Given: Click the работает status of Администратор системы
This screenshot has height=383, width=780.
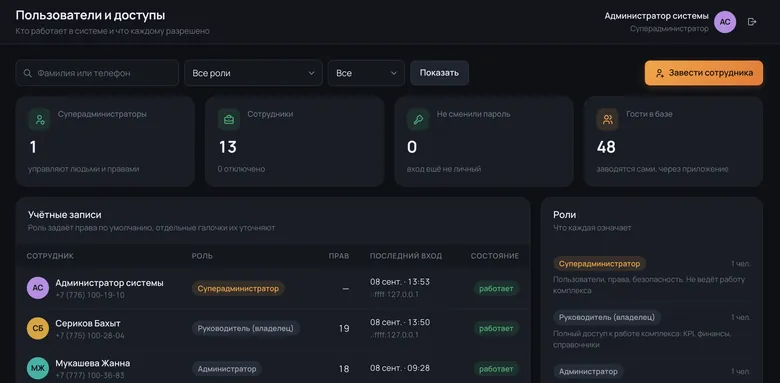Looking at the screenshot, I should point(496,288).
